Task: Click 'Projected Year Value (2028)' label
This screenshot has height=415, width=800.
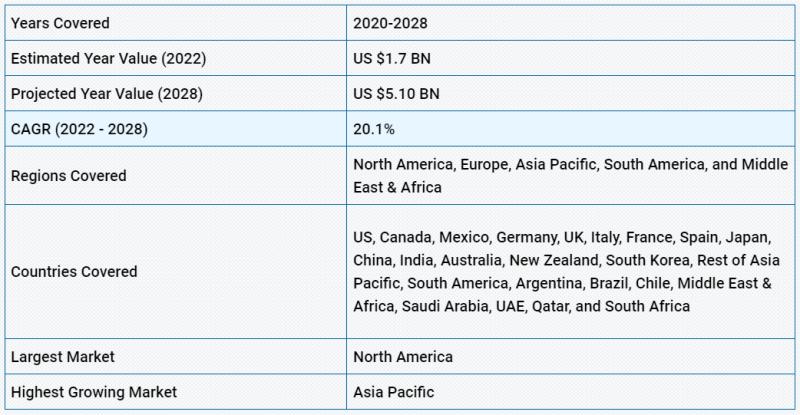Action: pos(108,94)
